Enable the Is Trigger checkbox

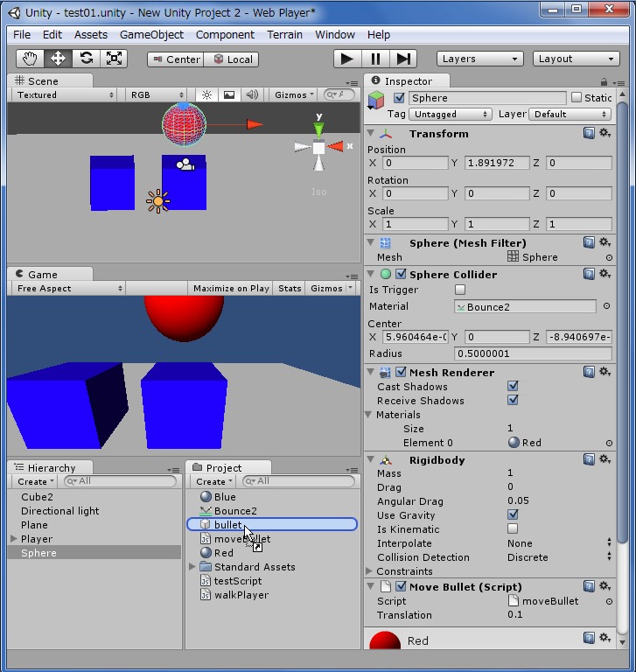(460, 290)
